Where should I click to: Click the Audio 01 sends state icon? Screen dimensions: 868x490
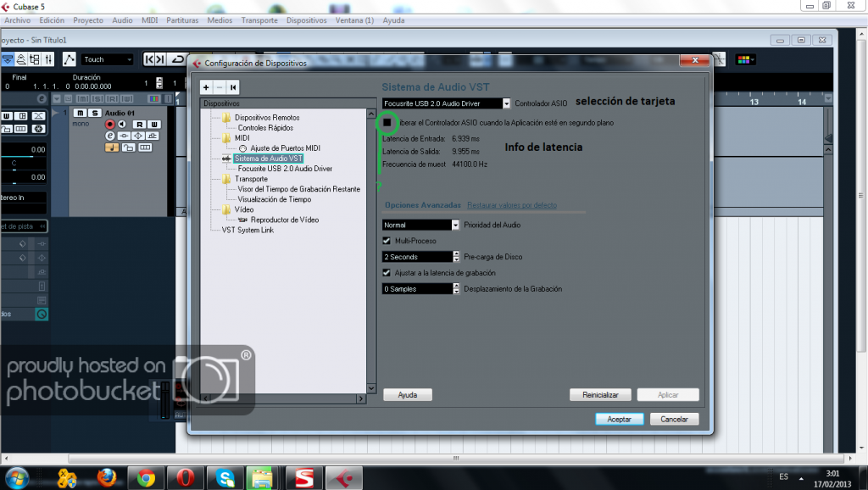(153, 136)
